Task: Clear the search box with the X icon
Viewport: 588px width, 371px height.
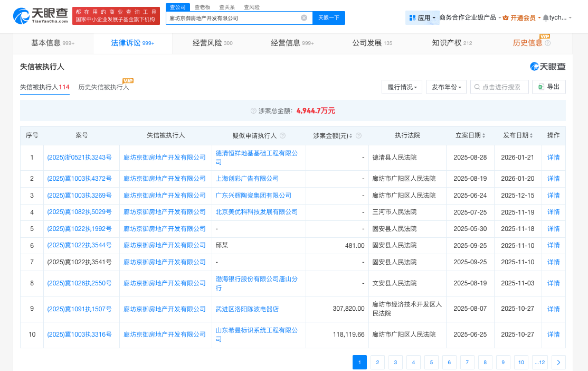Action: click(x=304, y=18)
